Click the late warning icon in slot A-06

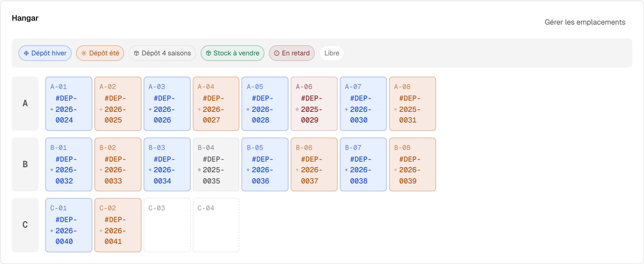[297, 109]
